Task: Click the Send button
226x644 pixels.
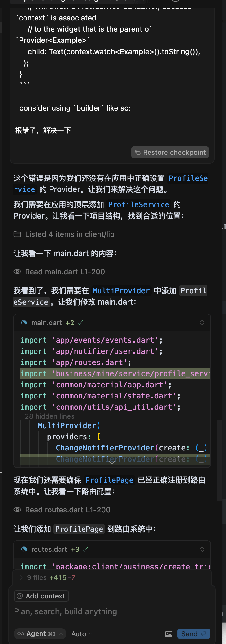Action: click(x=193, y=634)
